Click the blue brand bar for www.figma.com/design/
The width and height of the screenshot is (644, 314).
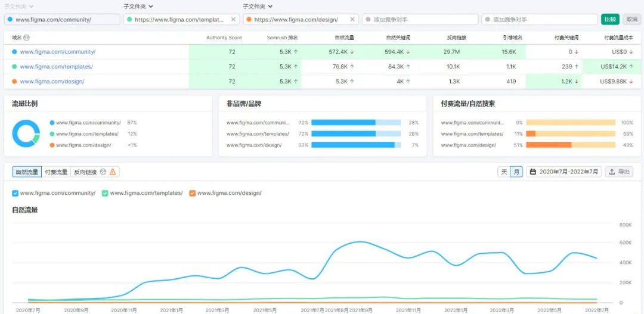tap(353, 145)
